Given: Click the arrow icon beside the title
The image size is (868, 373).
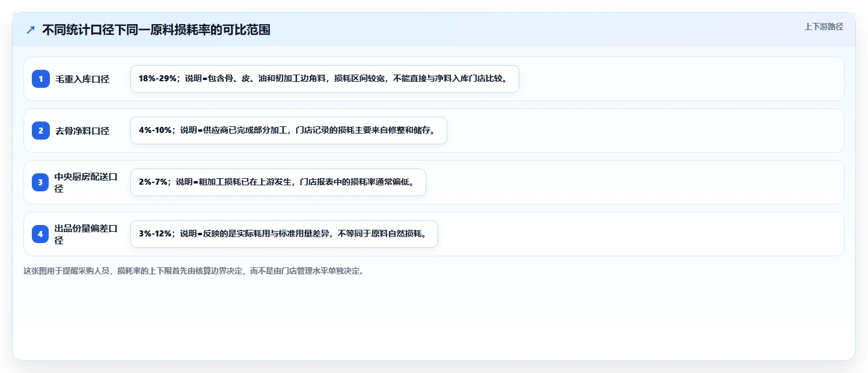Looking at the screenshot, I should 31,29.
